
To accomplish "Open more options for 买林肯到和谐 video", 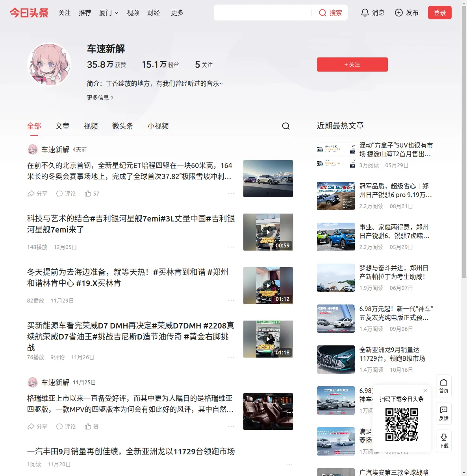I will 231,301.
